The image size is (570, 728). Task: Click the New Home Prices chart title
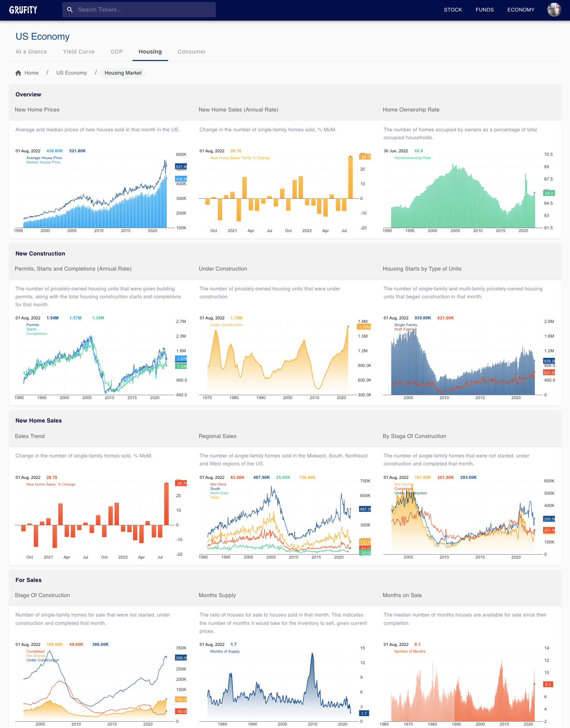point(37,110)
